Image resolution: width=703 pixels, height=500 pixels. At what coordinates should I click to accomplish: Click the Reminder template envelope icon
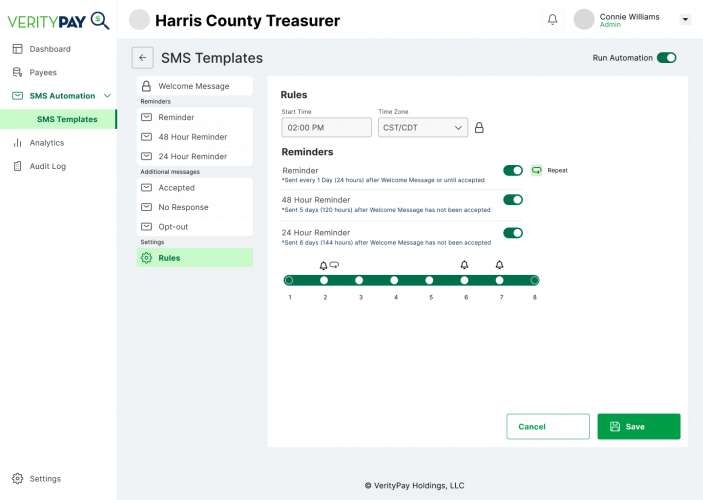(146, 117)
